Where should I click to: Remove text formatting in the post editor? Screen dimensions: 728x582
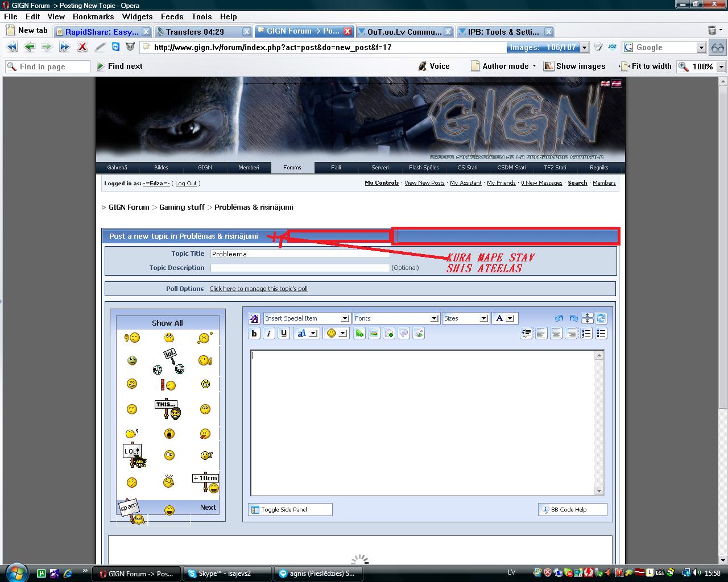pyautogui.click(x=254, y=318)
